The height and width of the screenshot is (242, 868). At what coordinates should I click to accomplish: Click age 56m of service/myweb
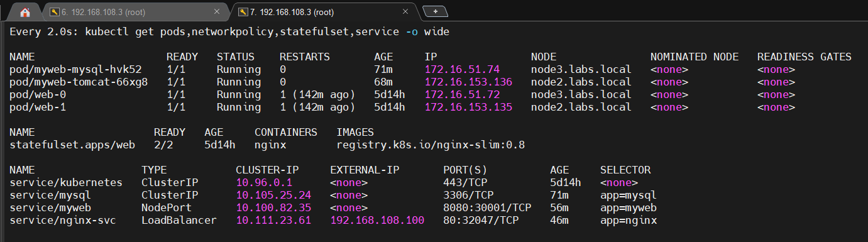coord(559,207)
